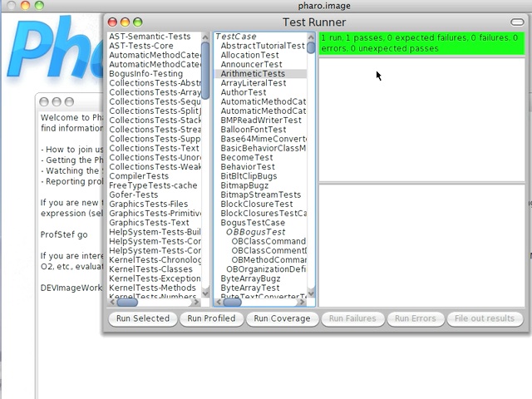
Task: Zoom the Test Runner window (green button)
Action: point(137,22)
